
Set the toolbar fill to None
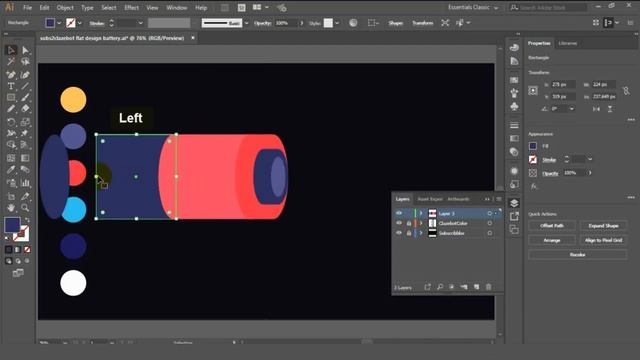coord(27,249)
